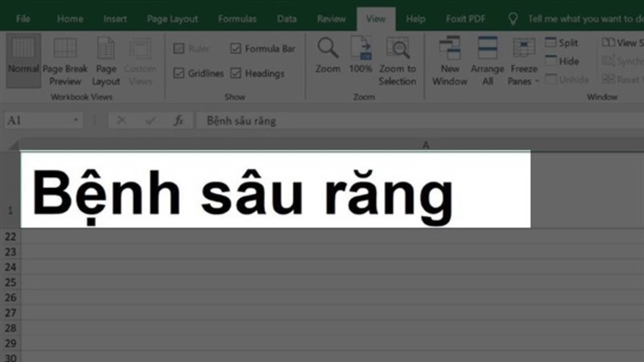This screenshot has width=644, height=362.
Task: Click the Tell me search field
Action: (x=586, y=19)
